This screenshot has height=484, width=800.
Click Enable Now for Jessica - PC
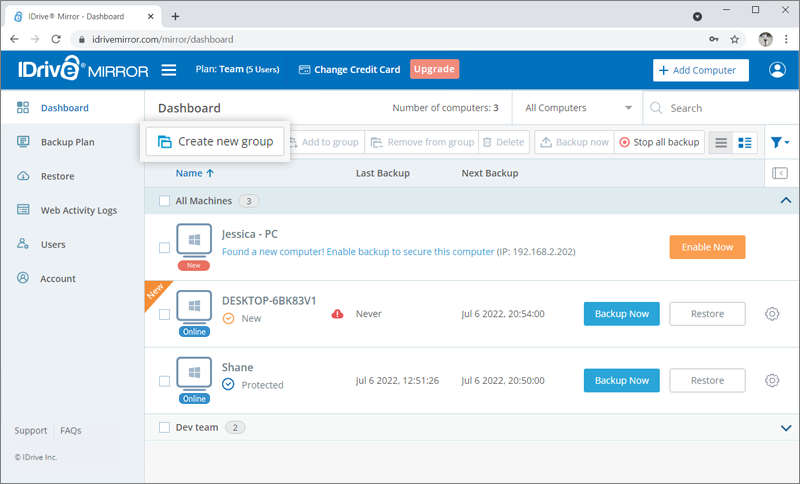[707, 247]
